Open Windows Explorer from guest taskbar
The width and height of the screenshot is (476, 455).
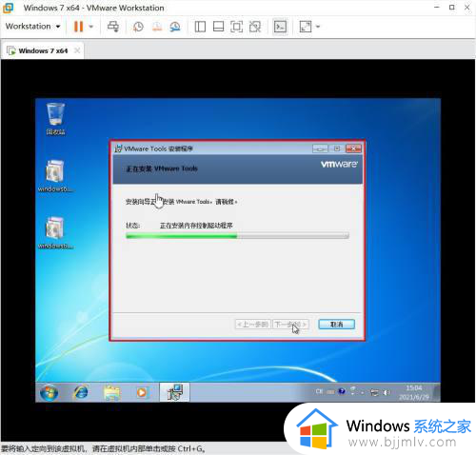pos(111,393)
